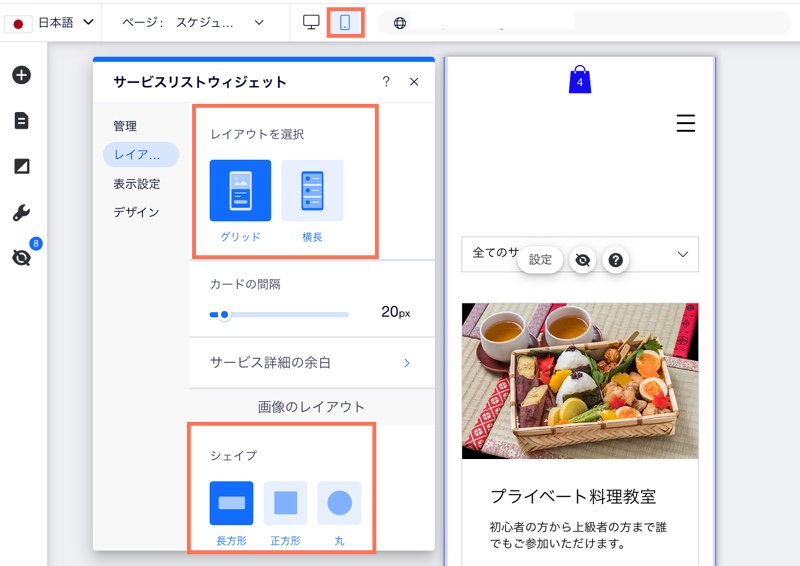Screen dimensions: 800x566
Task: Click the 設定 button on the widget
Action: click(540, 259)
